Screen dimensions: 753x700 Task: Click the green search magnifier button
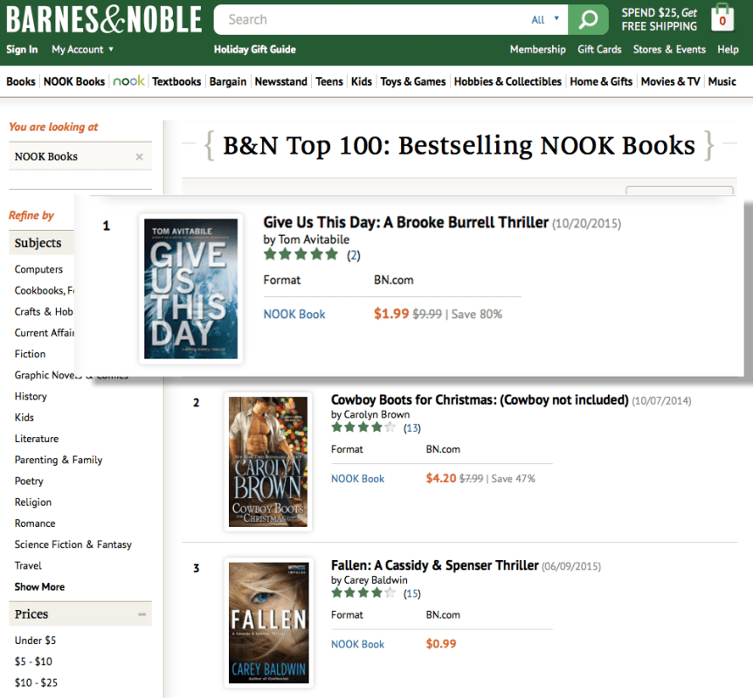pyautogui.click(x=588, y=19)
